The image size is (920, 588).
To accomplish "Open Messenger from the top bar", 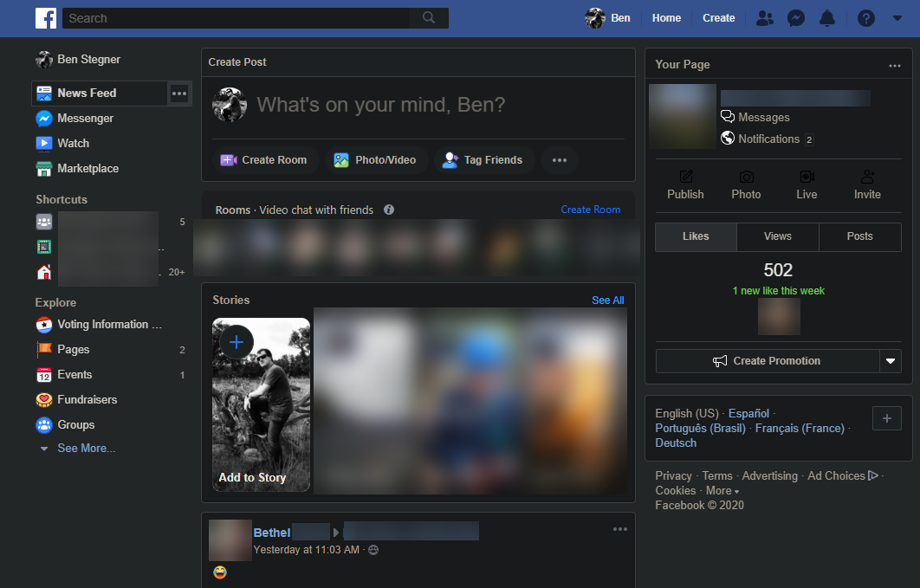I will (796, 17).
